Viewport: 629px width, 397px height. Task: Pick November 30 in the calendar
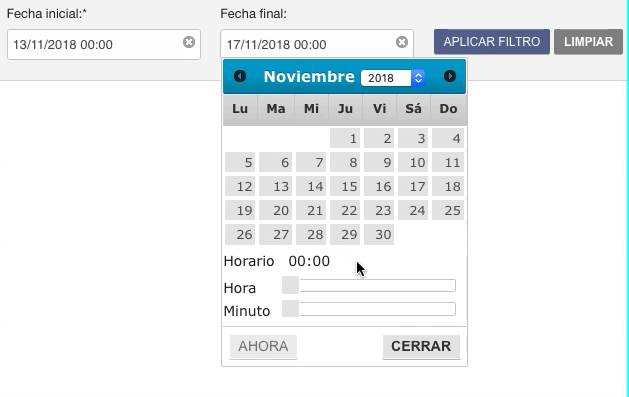(379, 235)
